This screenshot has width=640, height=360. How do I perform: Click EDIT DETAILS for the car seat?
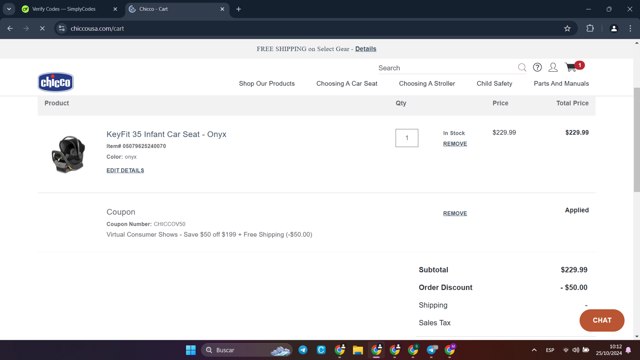pyautogui.click(x=125, y=170)
